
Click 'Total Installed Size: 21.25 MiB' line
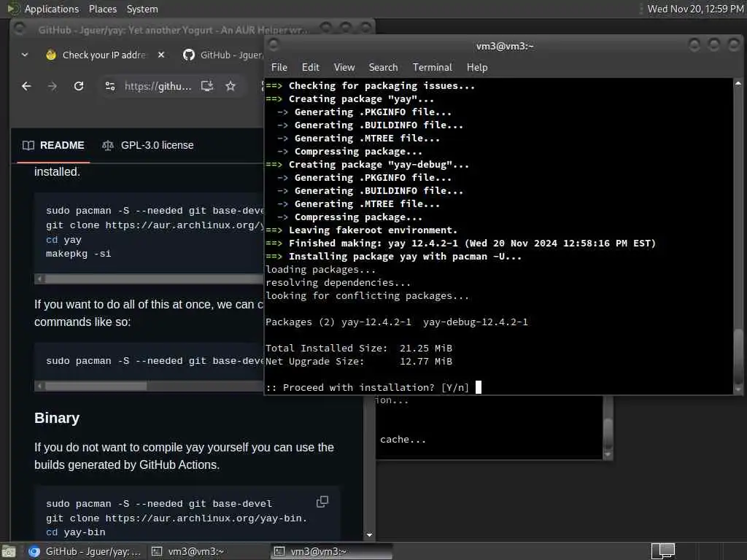point(359,348)
